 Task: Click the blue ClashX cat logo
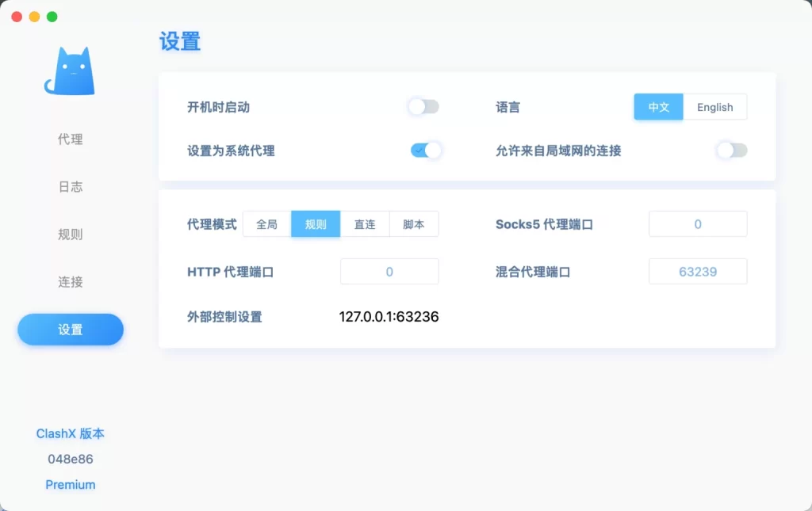(x=70, y=70)
